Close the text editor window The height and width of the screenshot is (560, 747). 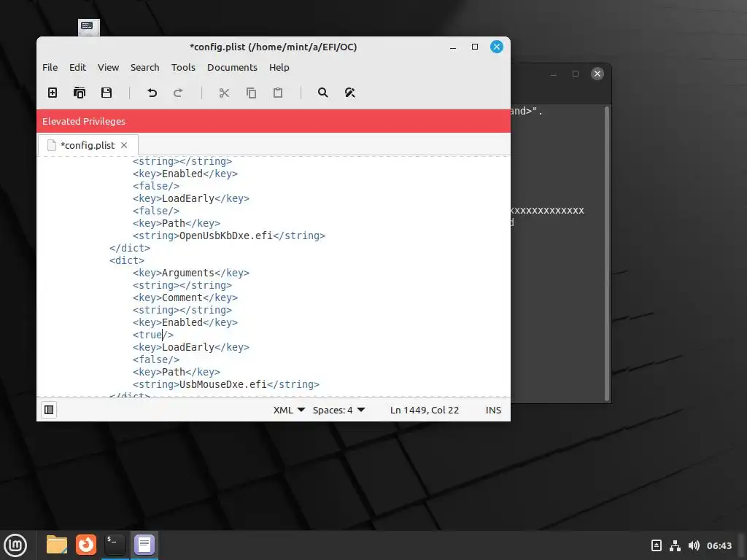pos(496,47)
